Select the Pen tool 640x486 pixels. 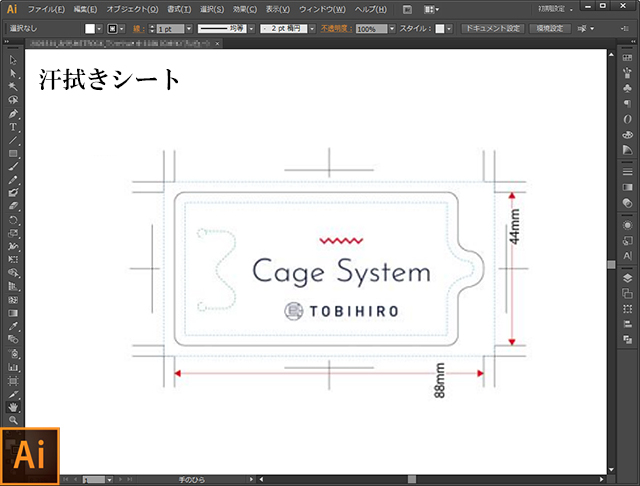point(14,114)
